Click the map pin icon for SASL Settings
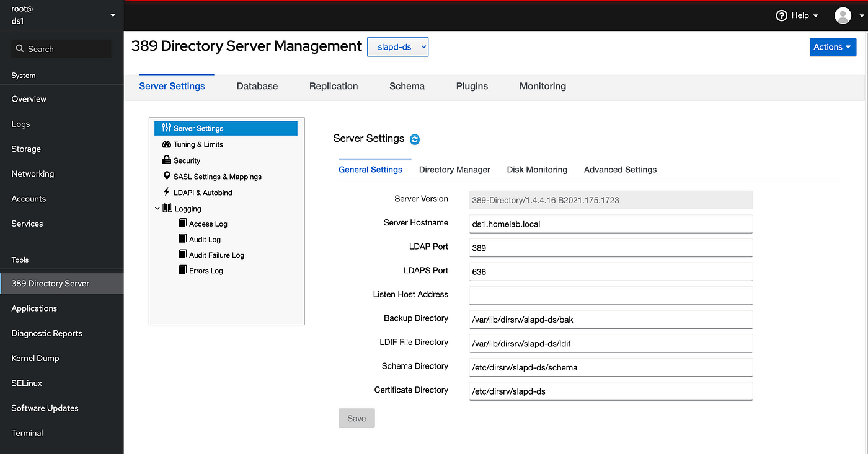The image size is (868, 454). [x=166, y=176]
